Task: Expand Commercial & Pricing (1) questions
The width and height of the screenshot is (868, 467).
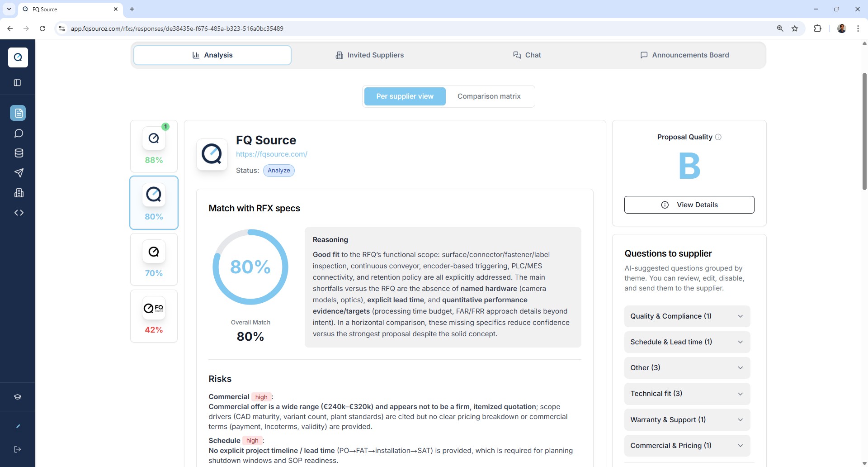Action: click(x=687, y=446)
